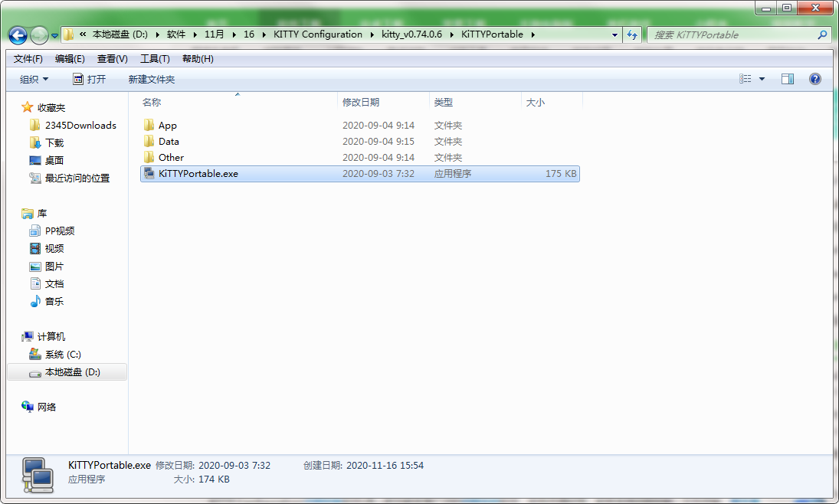The width and height of the screenshot is (839, 504).
Task: Select KiTTYPortable.exe file icon
Action: (x=149, y=173)
